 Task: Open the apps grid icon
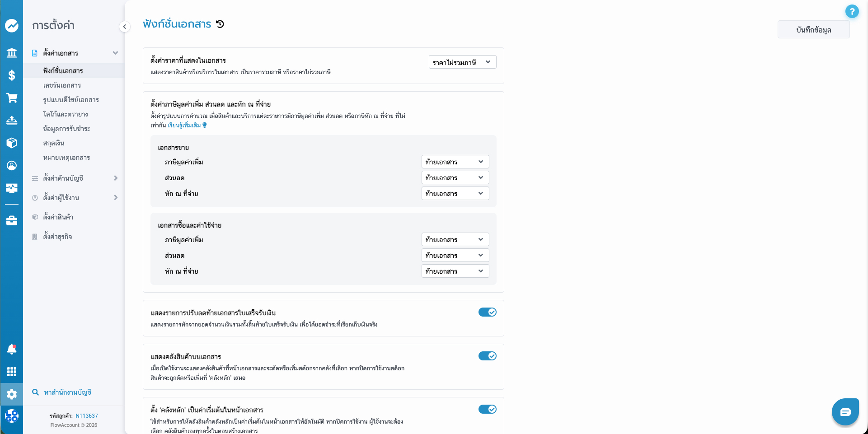(x=12, y=372)
